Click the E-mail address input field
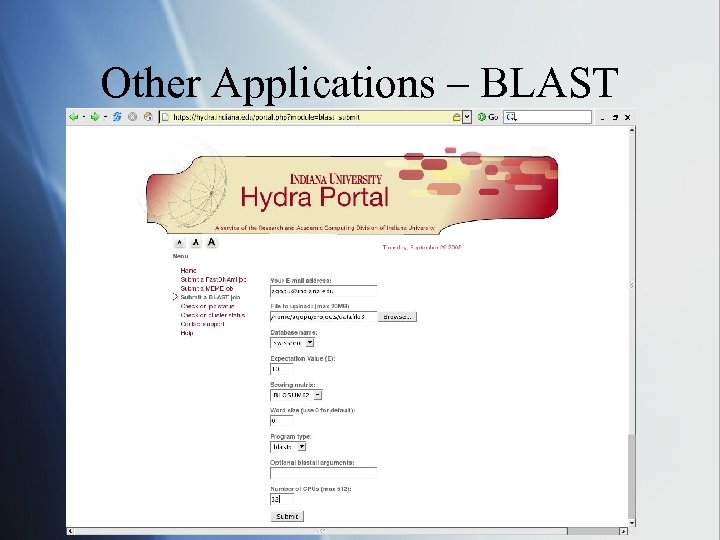 pyautogui.click(x=323, y=291)
